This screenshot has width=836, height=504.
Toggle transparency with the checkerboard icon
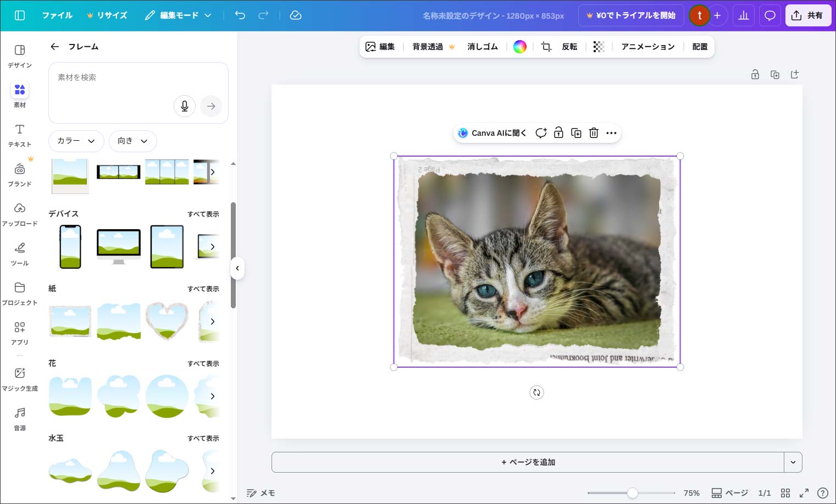pyautogui.click(x=599, y=47)
